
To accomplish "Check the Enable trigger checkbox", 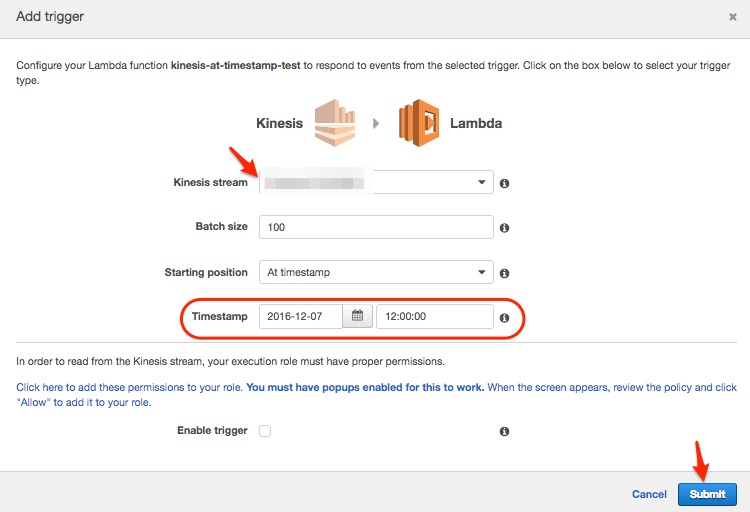I will [x=265, y=431].
